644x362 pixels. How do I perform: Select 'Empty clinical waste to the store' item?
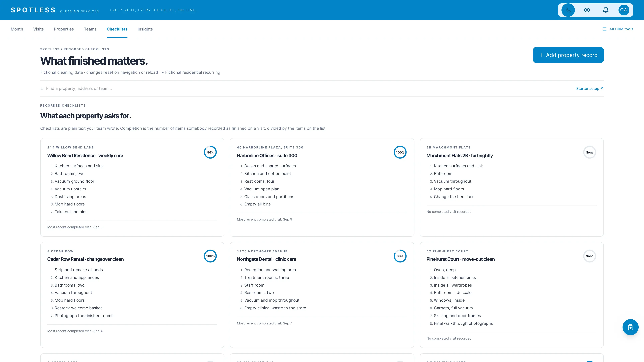[x=275, y=308]
